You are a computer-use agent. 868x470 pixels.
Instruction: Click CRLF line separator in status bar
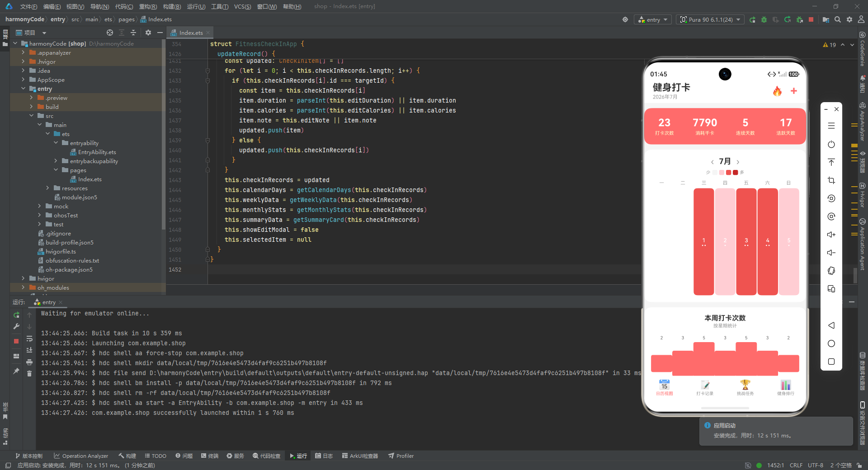pyautogui.click(x=796, y=465)
